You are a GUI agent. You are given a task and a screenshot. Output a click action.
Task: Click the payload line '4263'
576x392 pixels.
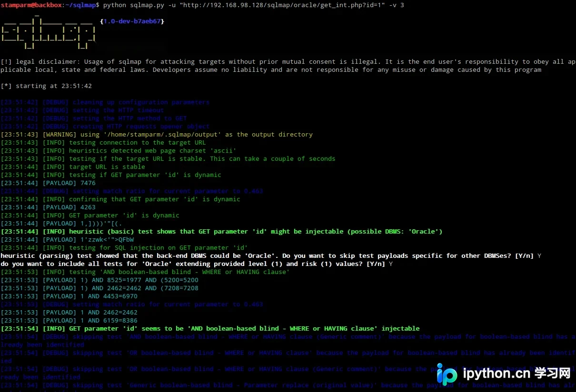[48, 207]
